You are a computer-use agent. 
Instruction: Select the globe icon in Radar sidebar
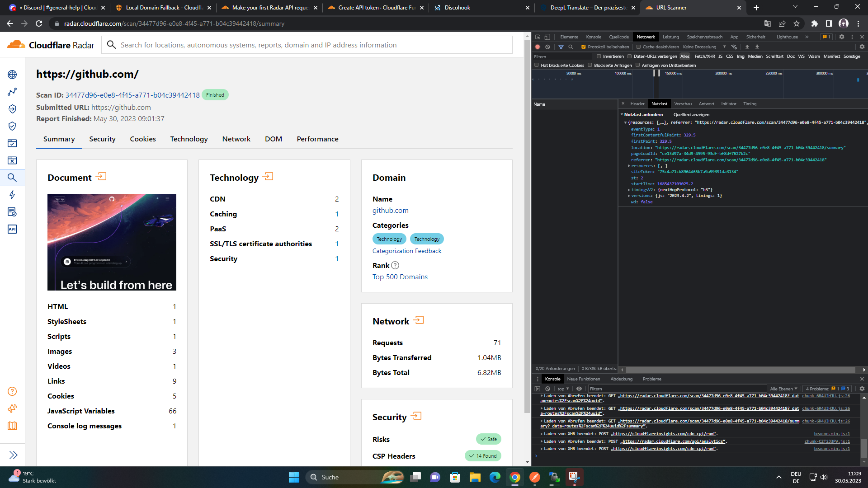click(x=12, y=75)
